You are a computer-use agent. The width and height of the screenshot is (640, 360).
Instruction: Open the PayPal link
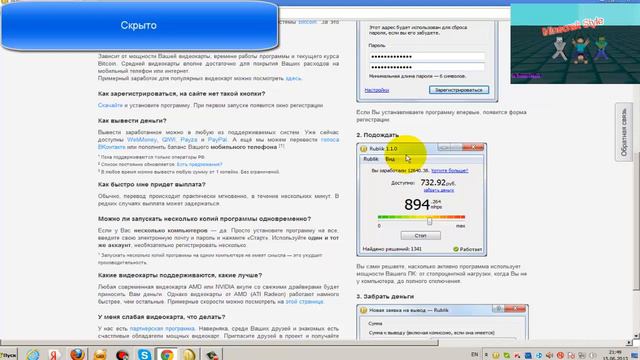coord(218,140)
